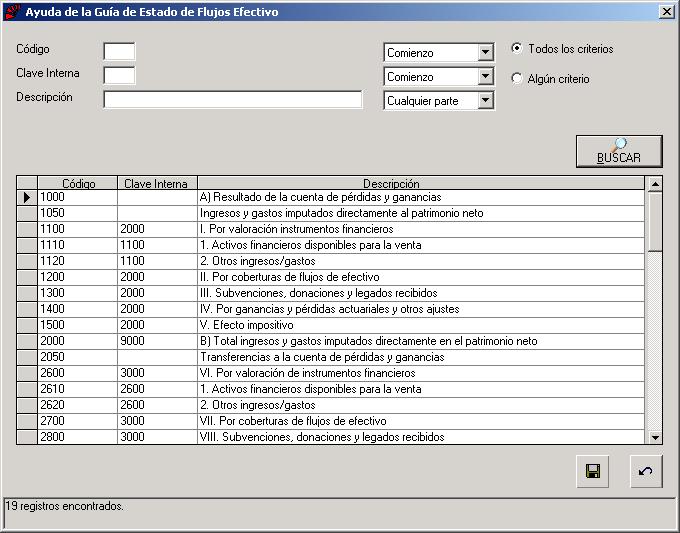The height and width of the screenshot is (533, 680).
Task: Click the Código column header
Action: pos(78,183)
